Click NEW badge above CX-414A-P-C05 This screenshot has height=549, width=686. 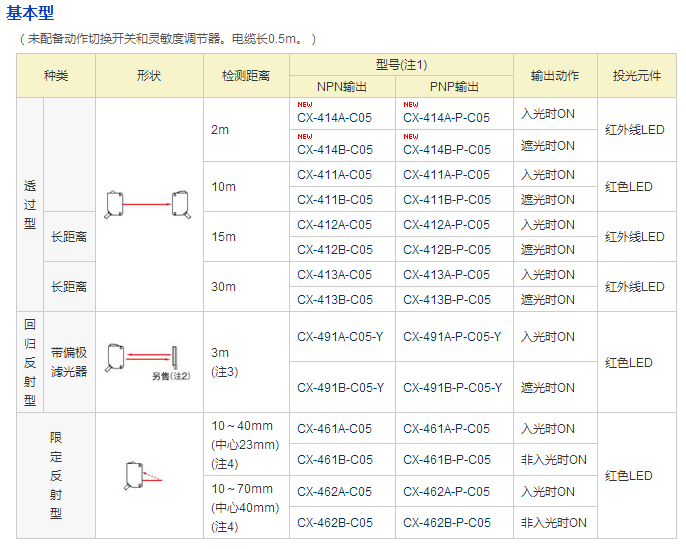[410, 104]
